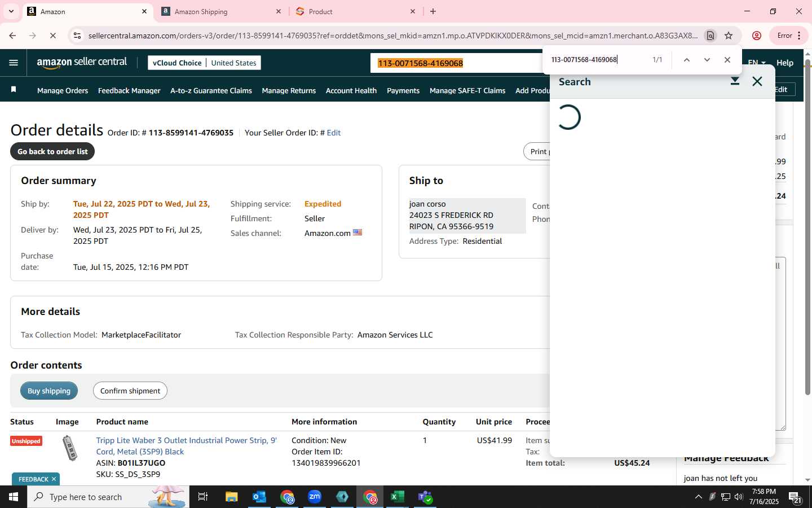Open the EN language dropdown

[x=756, y=63]
